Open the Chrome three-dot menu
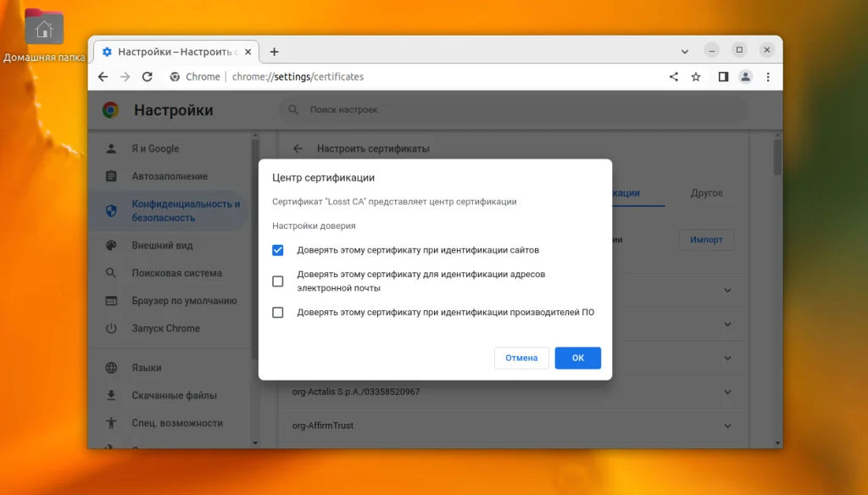The height and width of the screenshot is (495, 868). click(x=768, y=76)
